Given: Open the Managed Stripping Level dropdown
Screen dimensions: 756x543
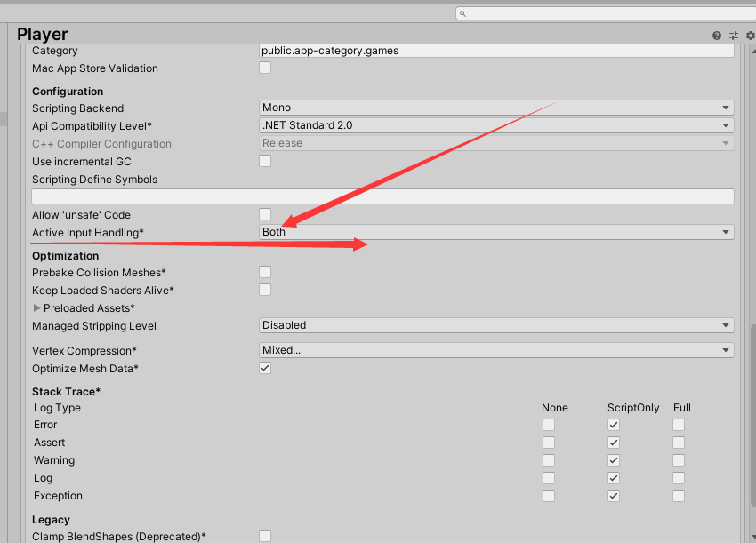Looking at the screenshot, I should 495,325.
